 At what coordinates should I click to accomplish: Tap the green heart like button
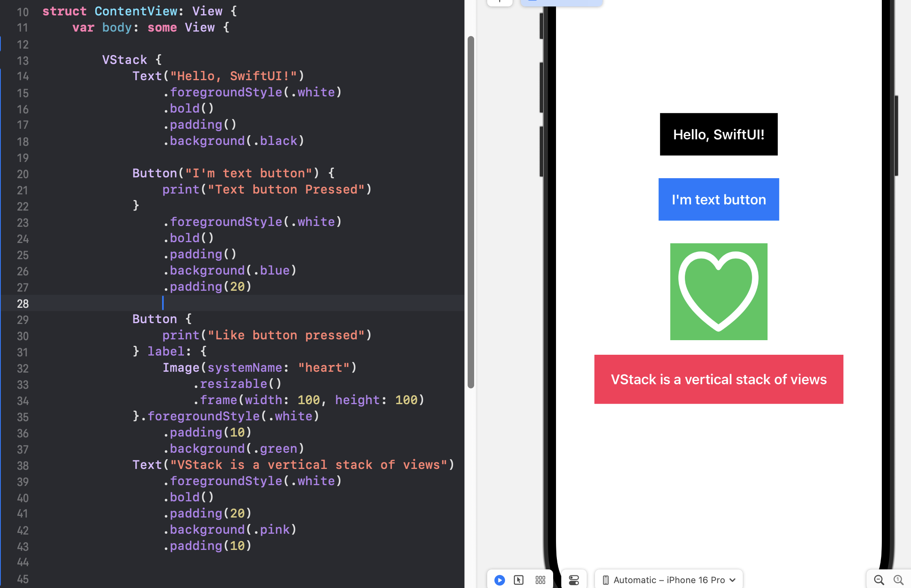pyautogui.click(x=719, y=292)
